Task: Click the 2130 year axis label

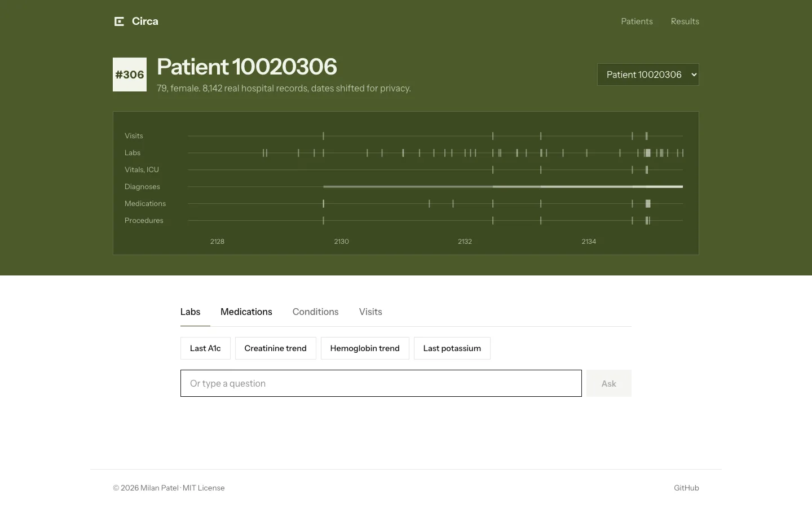Action: pos(341,241)
